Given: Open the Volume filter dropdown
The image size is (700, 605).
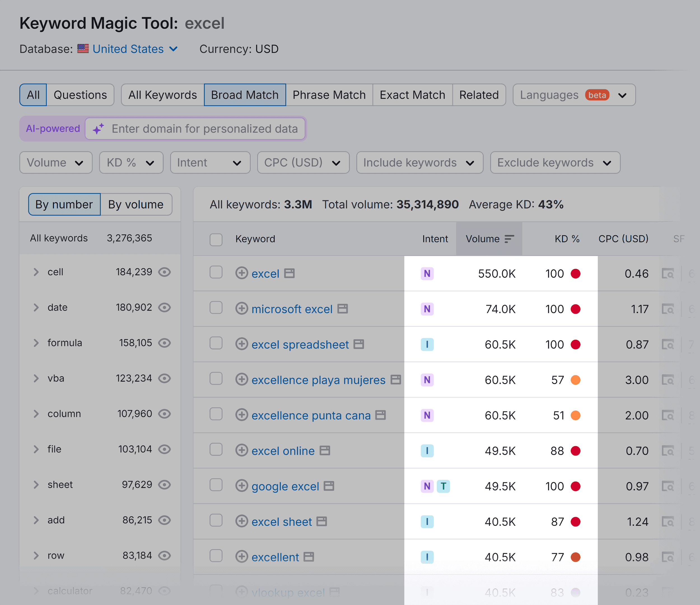Looking at the screenshot, I should [x=56, y=162].
